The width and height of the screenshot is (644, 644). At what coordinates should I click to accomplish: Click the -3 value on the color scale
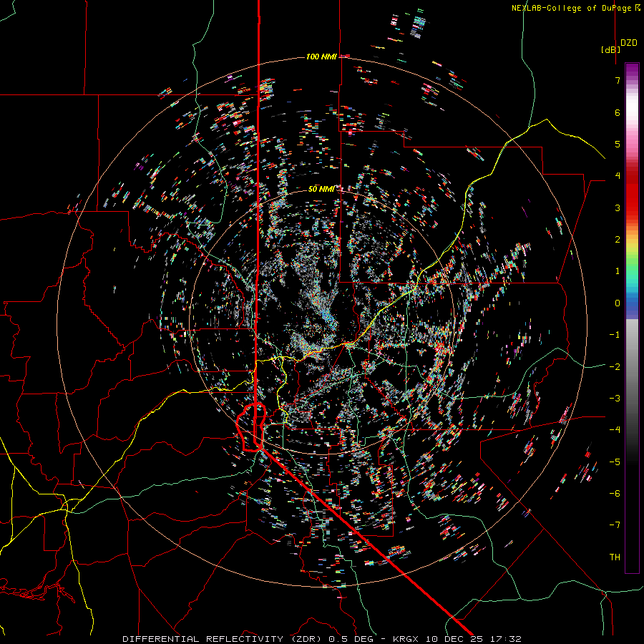pos(615,398)
